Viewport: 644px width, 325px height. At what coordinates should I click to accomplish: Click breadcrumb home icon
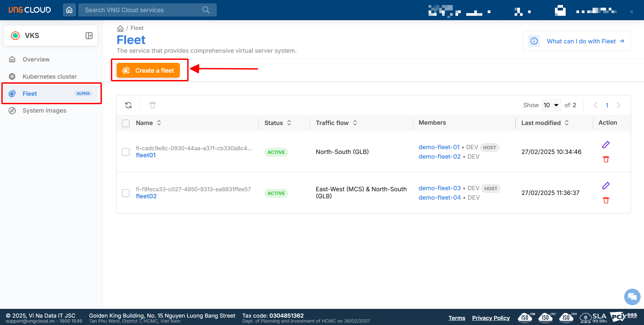[120, 29]
